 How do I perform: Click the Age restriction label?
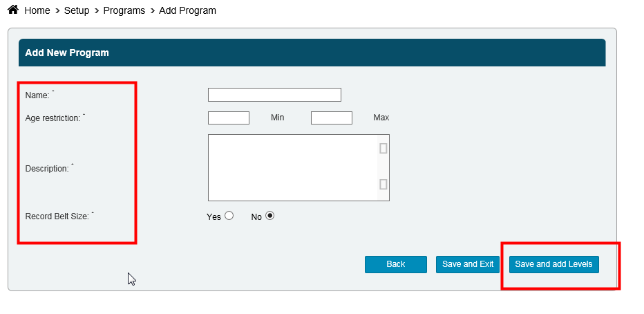click(x=53, y=118)
